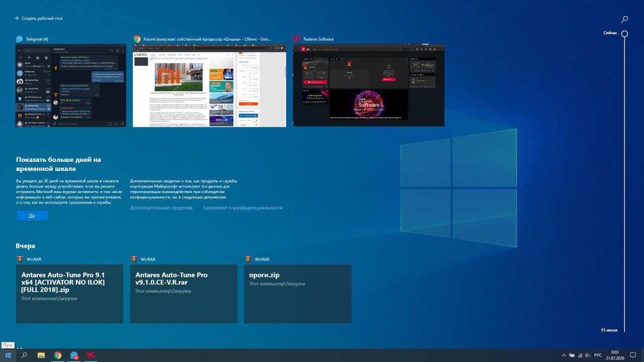Open Radeon Software taskbar icon
Viewport: 644px width, 362px height.
(x=91, y=355)
